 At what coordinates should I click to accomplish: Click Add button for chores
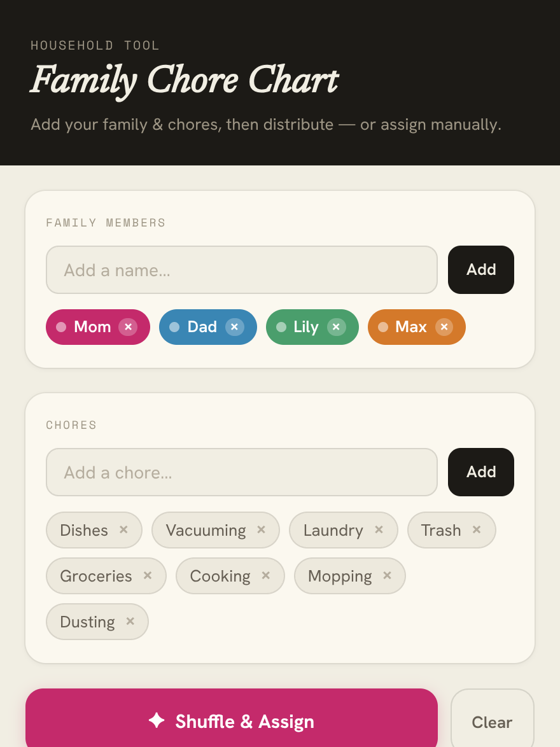(x=481, y=471)
